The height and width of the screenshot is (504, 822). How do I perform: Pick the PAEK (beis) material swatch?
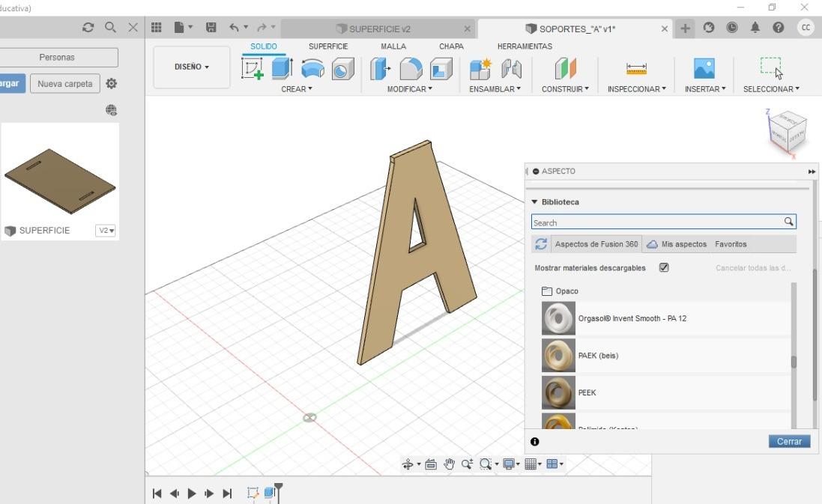coord(558,355)
